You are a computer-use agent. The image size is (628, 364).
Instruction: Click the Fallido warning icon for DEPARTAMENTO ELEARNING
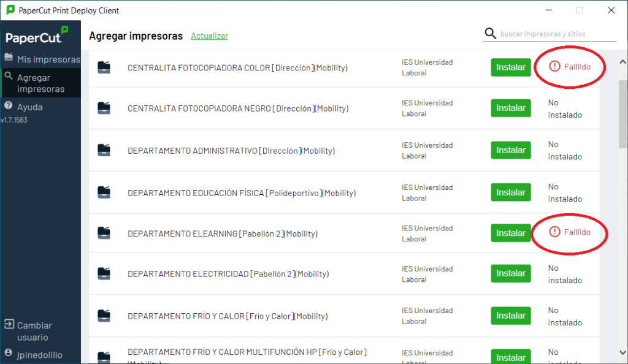click(554, 232)
